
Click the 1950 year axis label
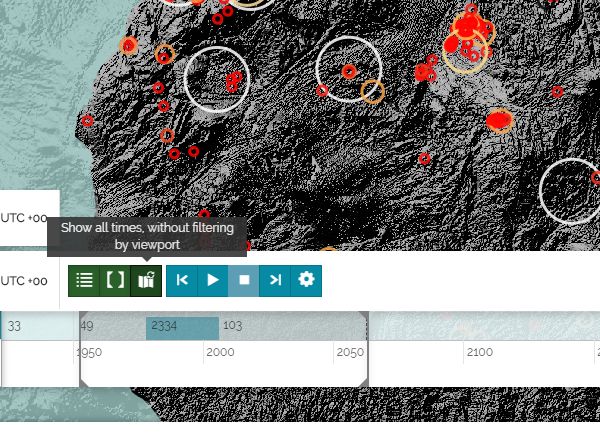[x=89, y=353]
